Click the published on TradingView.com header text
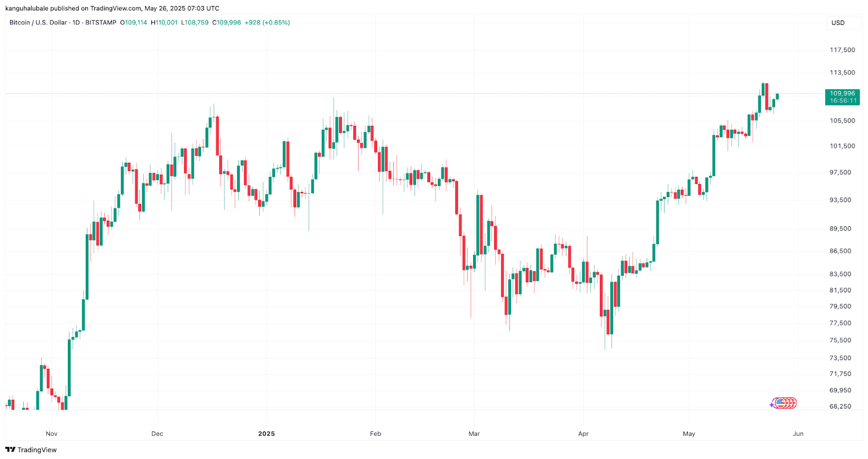Viewport: 868px width, 459px height. tap(112, 8)
